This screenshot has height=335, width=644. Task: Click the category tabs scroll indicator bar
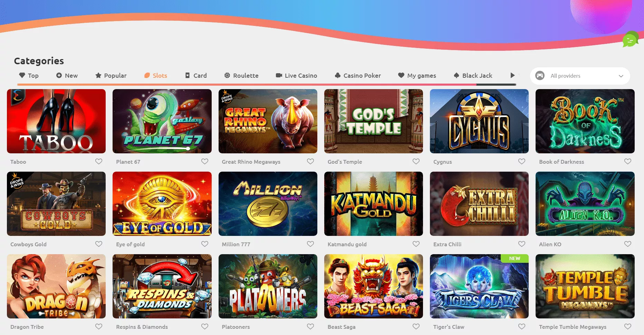267,84
